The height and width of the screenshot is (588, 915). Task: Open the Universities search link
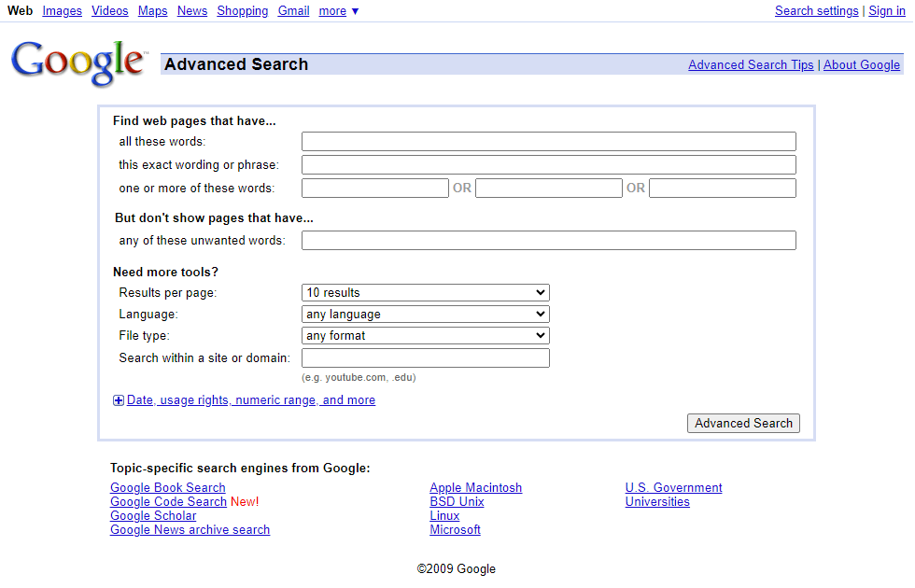click(x=657, y=502)
